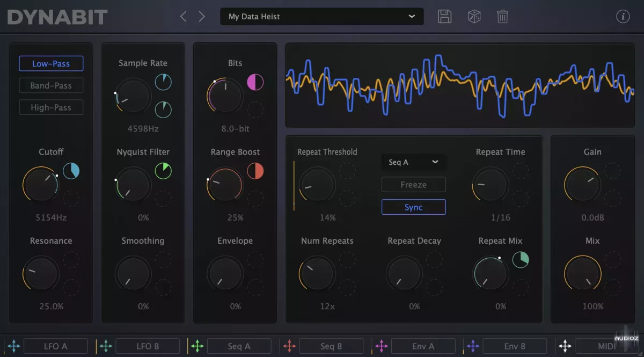Select High-Pass filter type
This screenshot has width=644, height=357.
51,107
